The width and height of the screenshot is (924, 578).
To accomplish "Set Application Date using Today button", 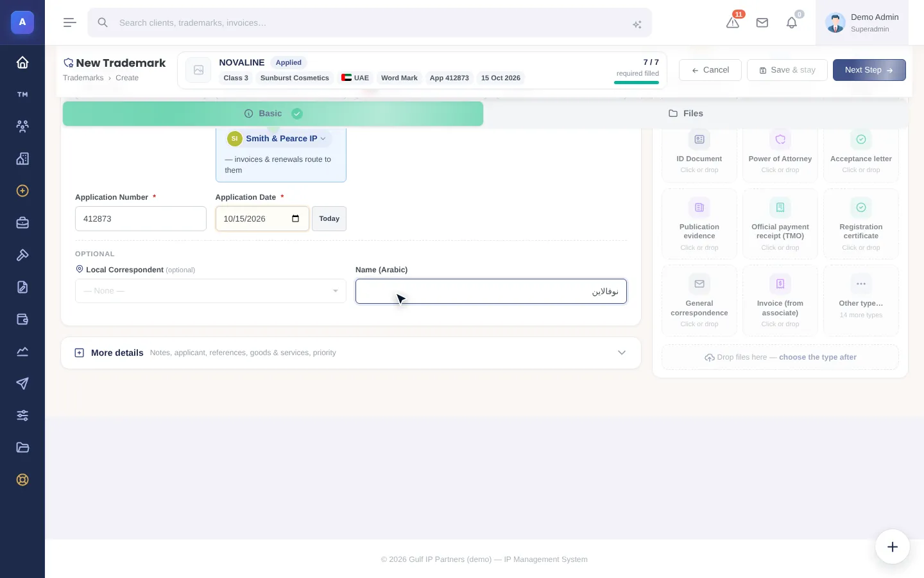I will [x=329, y=219].
